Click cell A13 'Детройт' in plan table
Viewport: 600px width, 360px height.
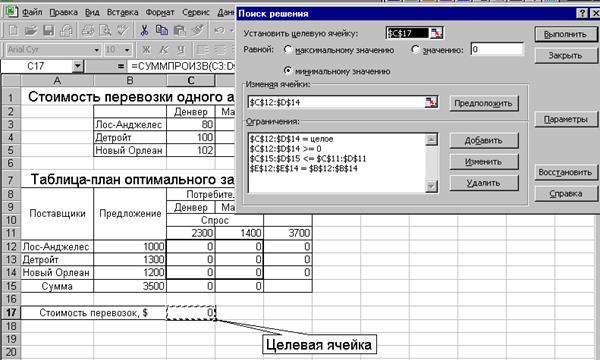[x=57, y=260]
